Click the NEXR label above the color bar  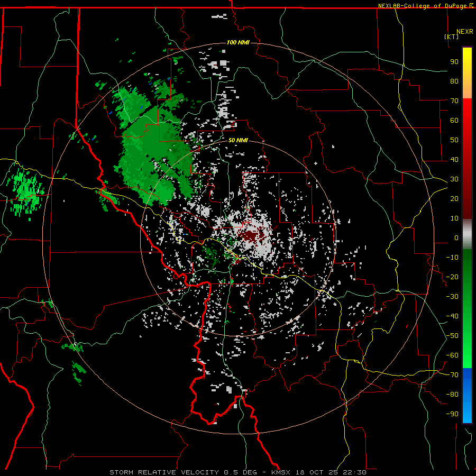[465, 32]
